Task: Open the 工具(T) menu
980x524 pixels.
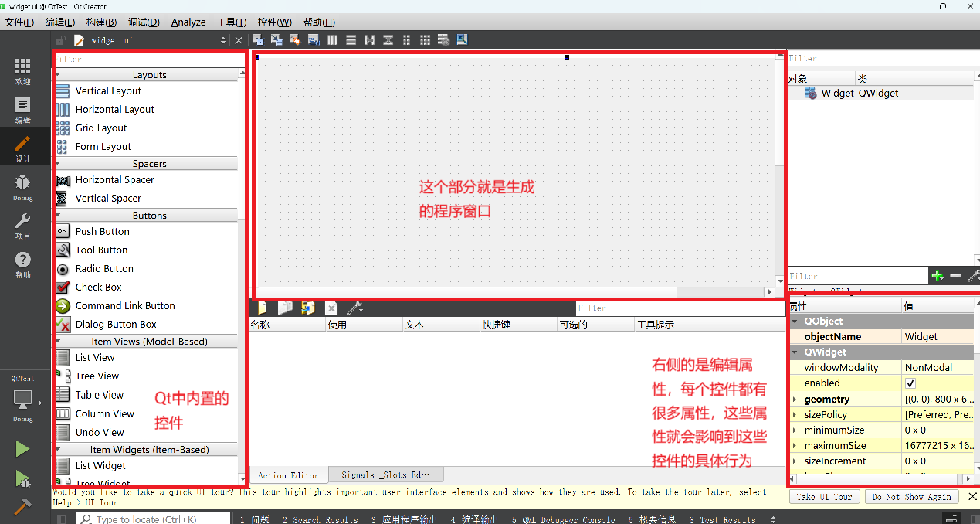Action: [x=232, y=22]
